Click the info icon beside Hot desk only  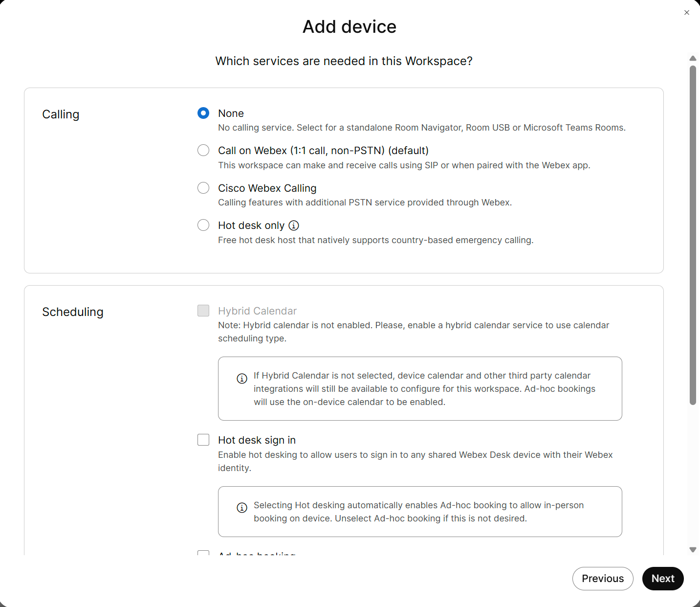(x=294, y=225)
